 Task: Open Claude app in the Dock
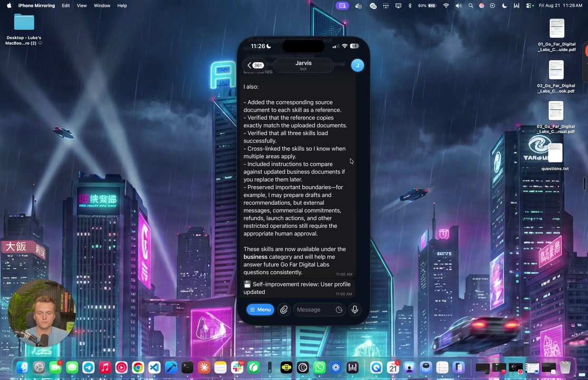pos(204,368)
